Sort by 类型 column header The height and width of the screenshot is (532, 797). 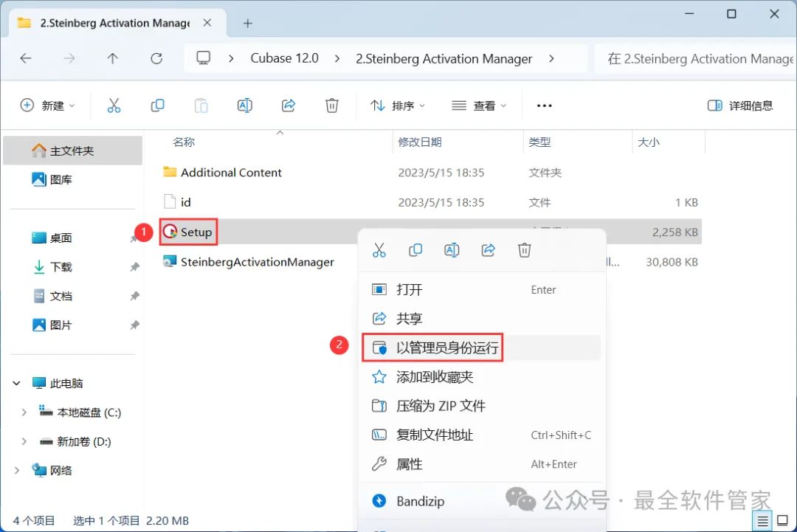coord(539,142)
